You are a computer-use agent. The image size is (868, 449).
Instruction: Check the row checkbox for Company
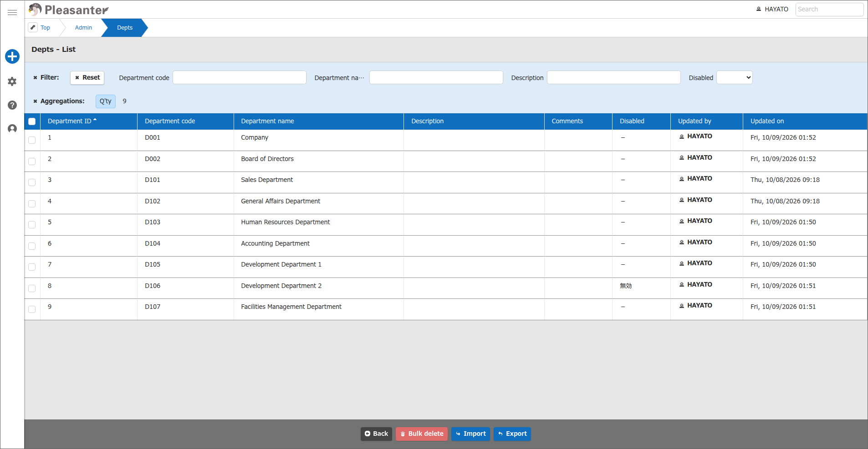point(32,140)
